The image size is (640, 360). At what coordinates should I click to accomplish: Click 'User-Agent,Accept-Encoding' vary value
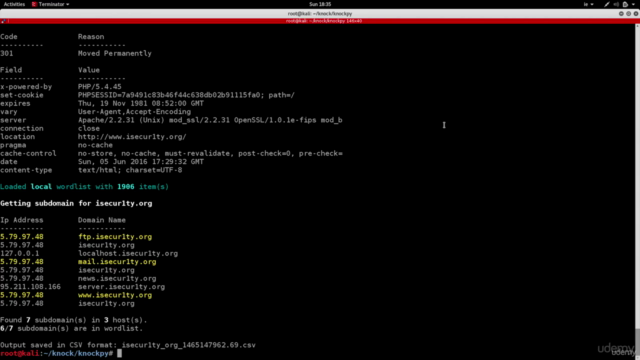[x=134, y=112]
